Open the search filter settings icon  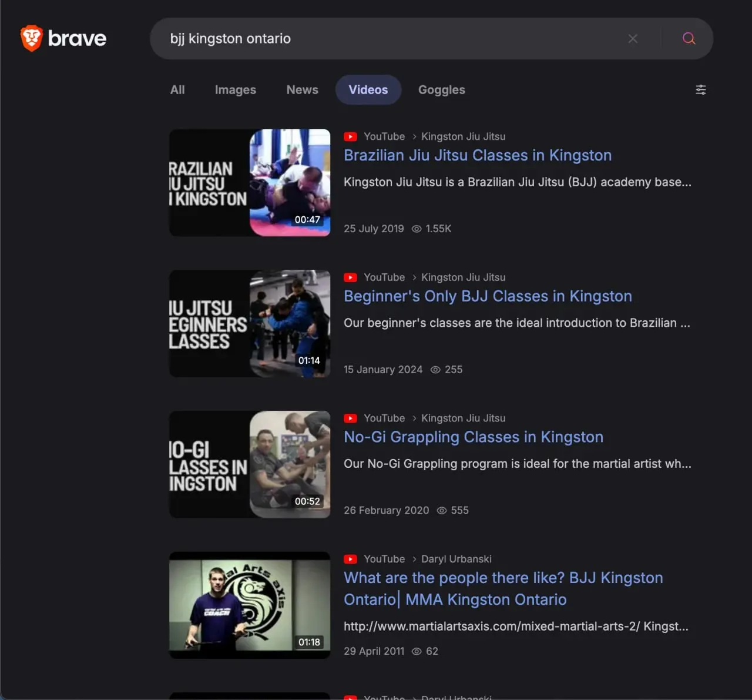(x=701, y=90)
